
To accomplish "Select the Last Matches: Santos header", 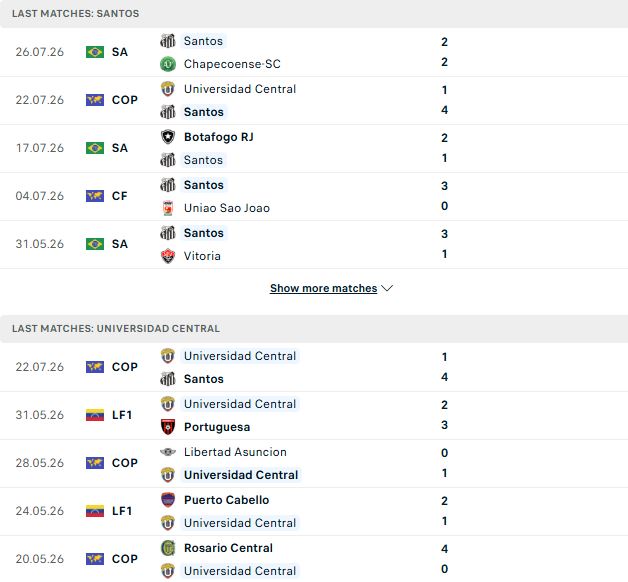I will pyautogui.click(x=75, y=14).
